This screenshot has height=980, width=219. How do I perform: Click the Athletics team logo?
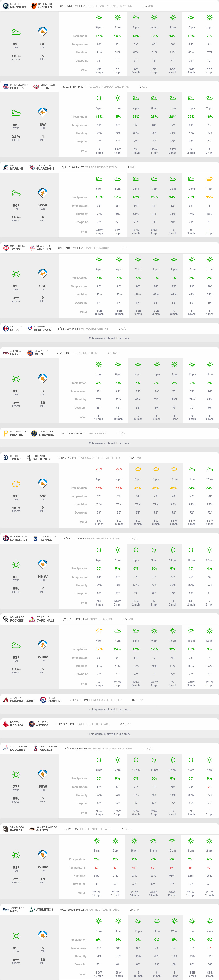[x=32, y=910]
